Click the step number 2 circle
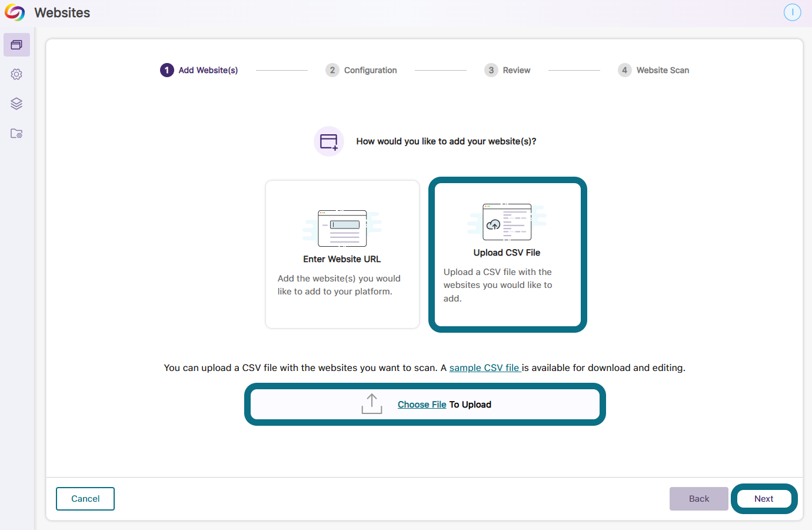This screenshot has width=812, height=530. tap(332, 70)
